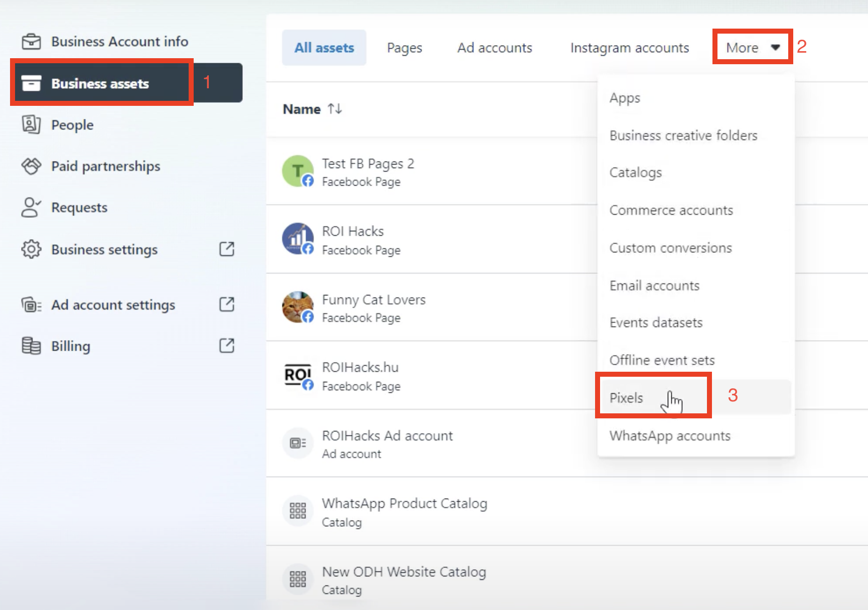Select Business assets in the sidebar
868x610 pixels.
[127, 83]
